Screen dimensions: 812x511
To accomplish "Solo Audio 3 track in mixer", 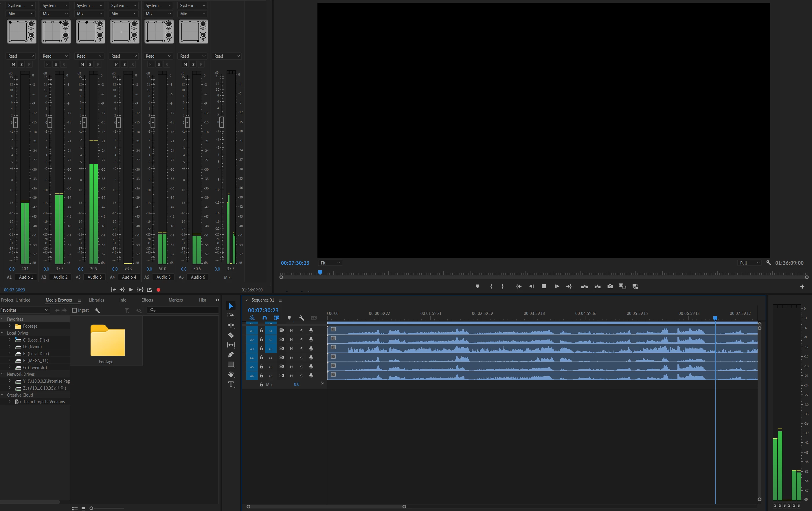I will (x=90, y=65).
